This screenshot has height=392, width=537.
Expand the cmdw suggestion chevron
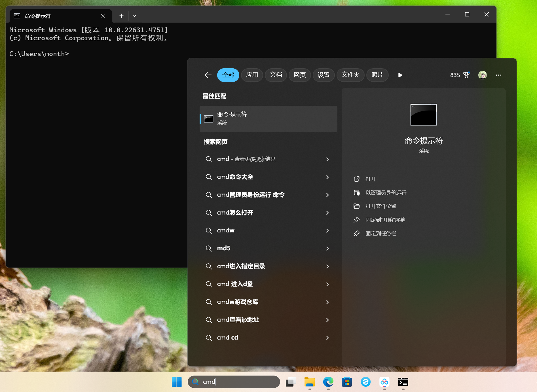pos(327,231)
